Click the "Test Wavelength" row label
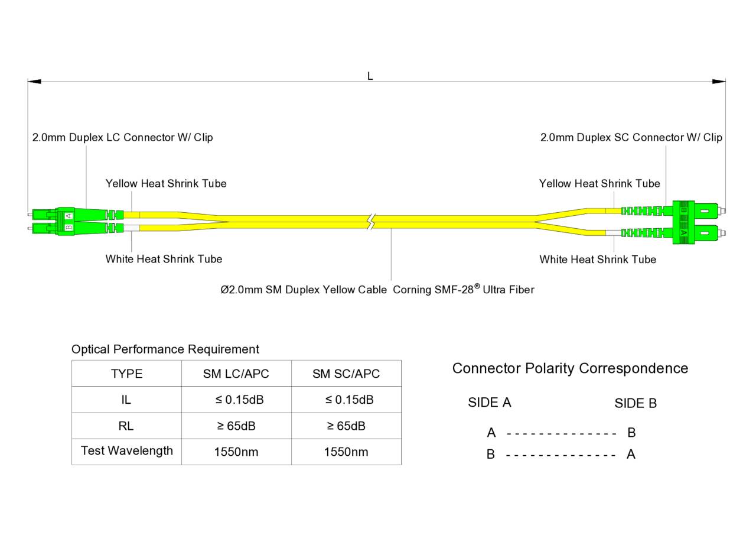Image resolution: width=756 pixels, height=535 pixels. (126, 451)
